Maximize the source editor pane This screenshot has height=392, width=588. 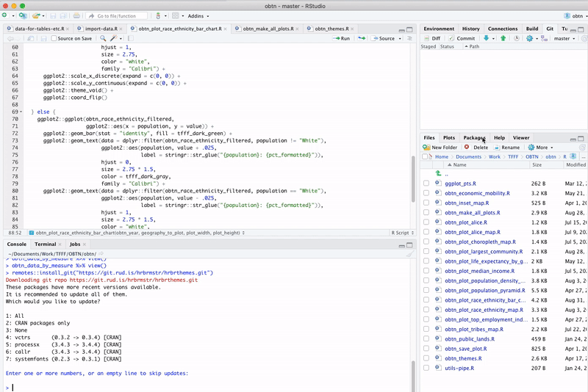pos(409,29)
